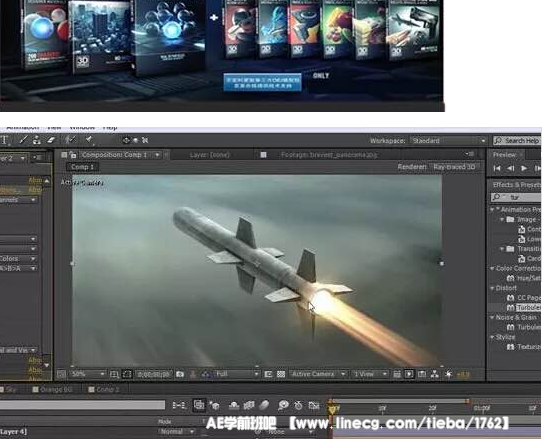Screen dimensions: 542x440
Task: Click the timeline current-time indicator
Action: pyautogui.click(x=333, y=410)
